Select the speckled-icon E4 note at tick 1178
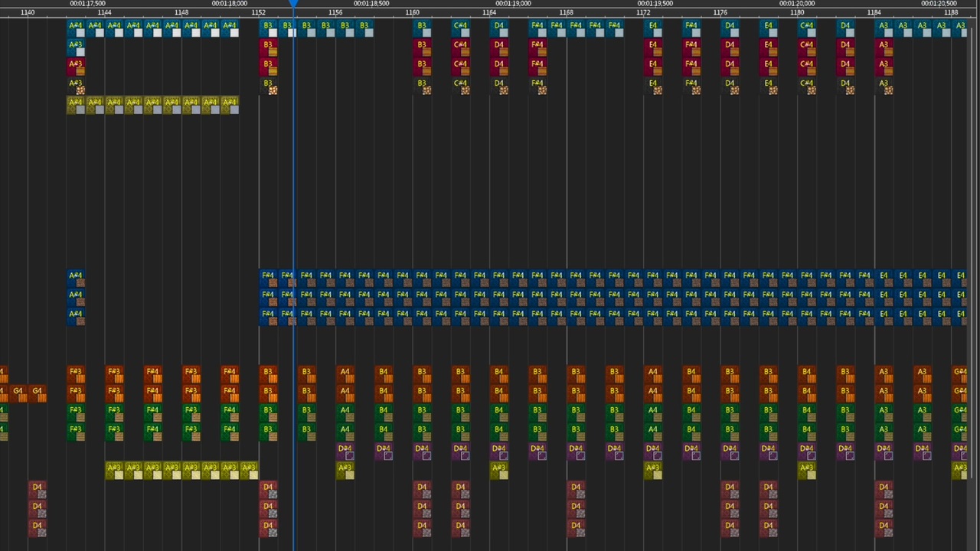Screen dimensions: 980x551 coord(768,86)
